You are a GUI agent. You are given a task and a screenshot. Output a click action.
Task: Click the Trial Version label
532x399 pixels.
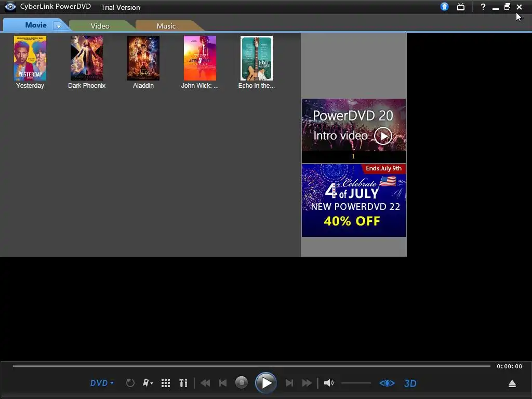click(121, 7)
